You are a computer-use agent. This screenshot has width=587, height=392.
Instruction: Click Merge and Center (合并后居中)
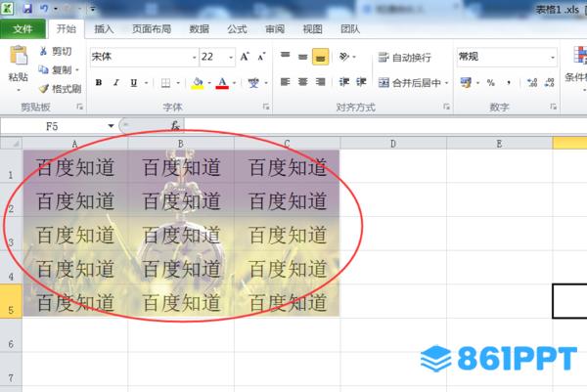(x=410, y=83)
